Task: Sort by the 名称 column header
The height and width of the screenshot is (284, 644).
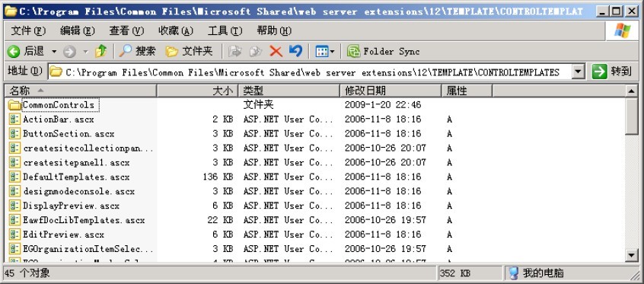Action: coord(81,91)
